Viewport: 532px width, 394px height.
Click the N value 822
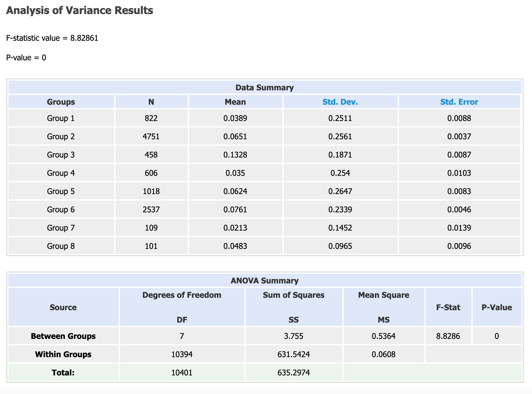[x=151, y=118]
